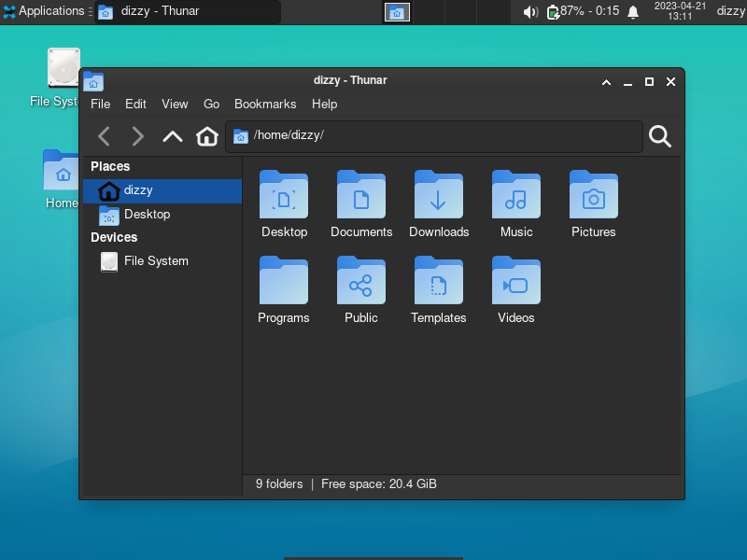Screen dimensions: 747x560
Task: Click the /home/dizzy/ location path field
Action: [434, 136]
